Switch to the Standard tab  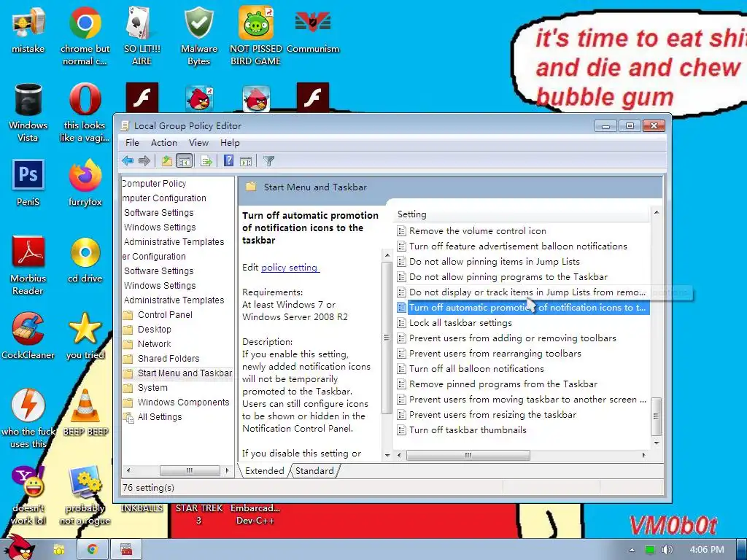click(314, 471)
